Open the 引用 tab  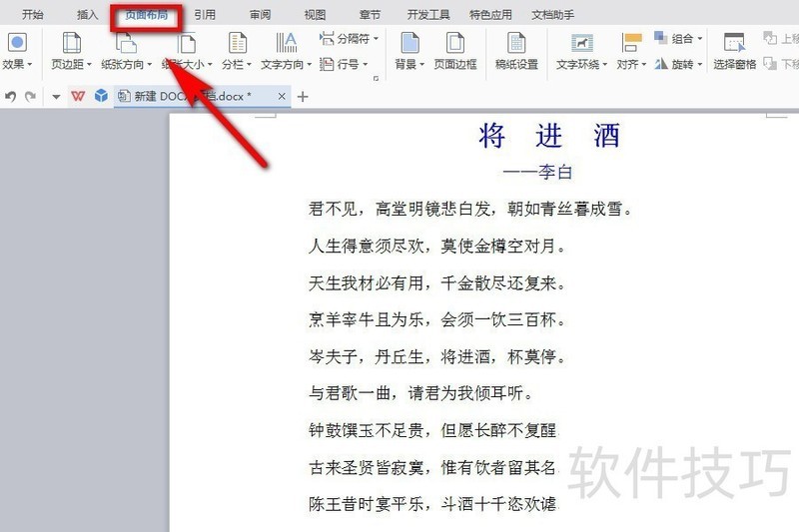pos(205,14)
